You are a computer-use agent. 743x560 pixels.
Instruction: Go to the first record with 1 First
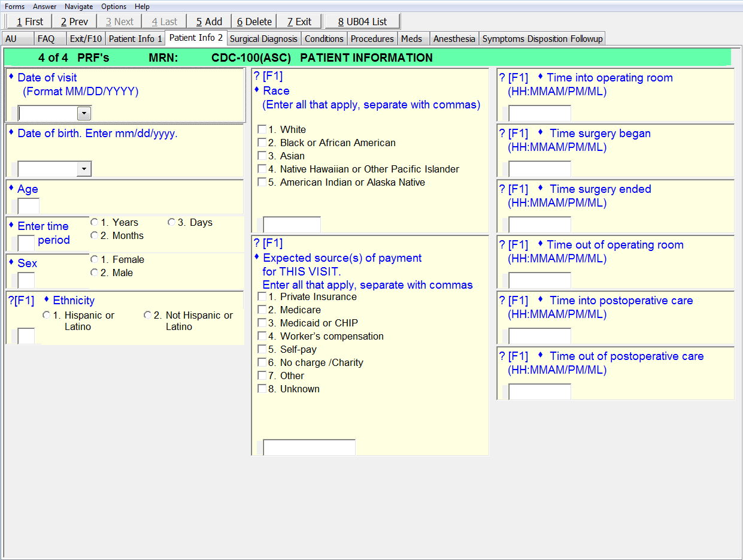point(30,22)
